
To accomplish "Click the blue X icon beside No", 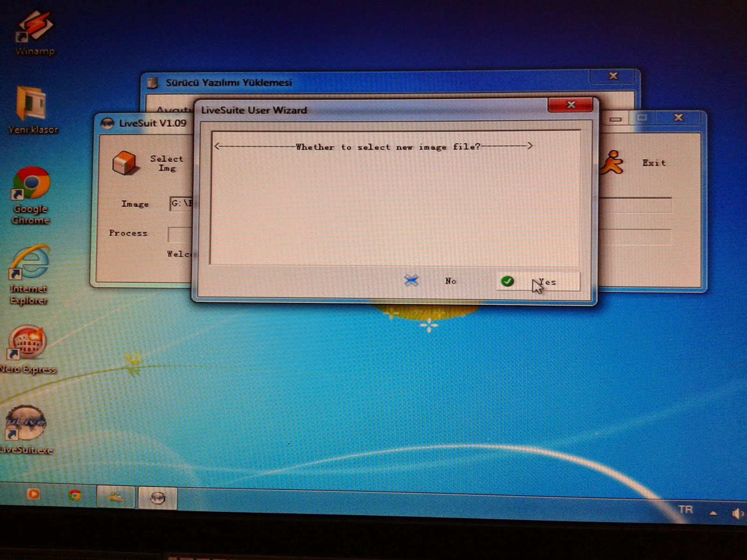I will 411,280.
